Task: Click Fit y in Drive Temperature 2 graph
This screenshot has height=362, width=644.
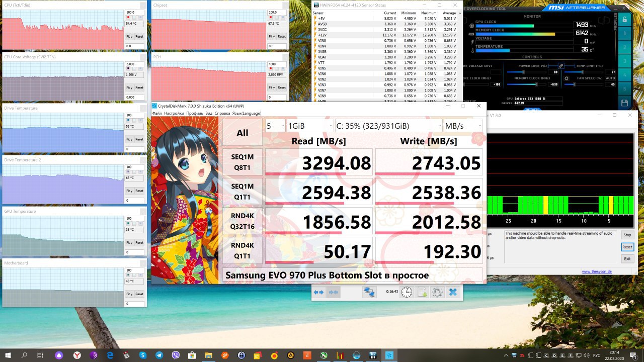Action: tap(129, 191)
